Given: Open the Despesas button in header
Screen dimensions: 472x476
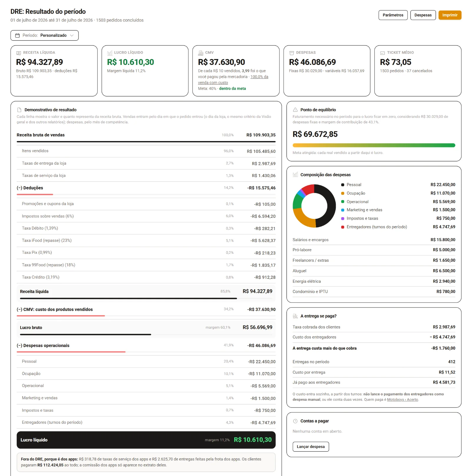Looking at the screenshot, I should click(423, 15).
